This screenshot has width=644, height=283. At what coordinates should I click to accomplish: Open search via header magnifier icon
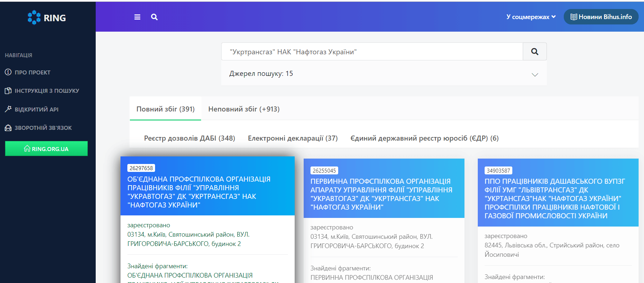coord(154,17)
